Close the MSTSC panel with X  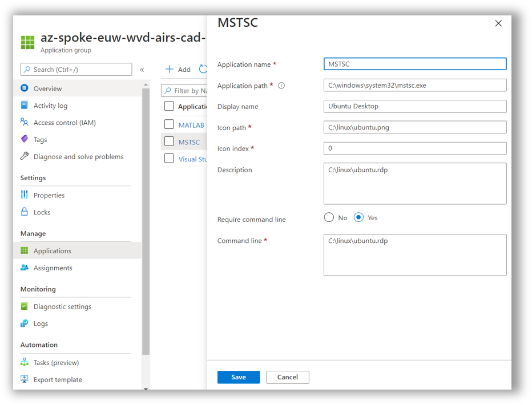pyautogui.click(x=498, y=23)
